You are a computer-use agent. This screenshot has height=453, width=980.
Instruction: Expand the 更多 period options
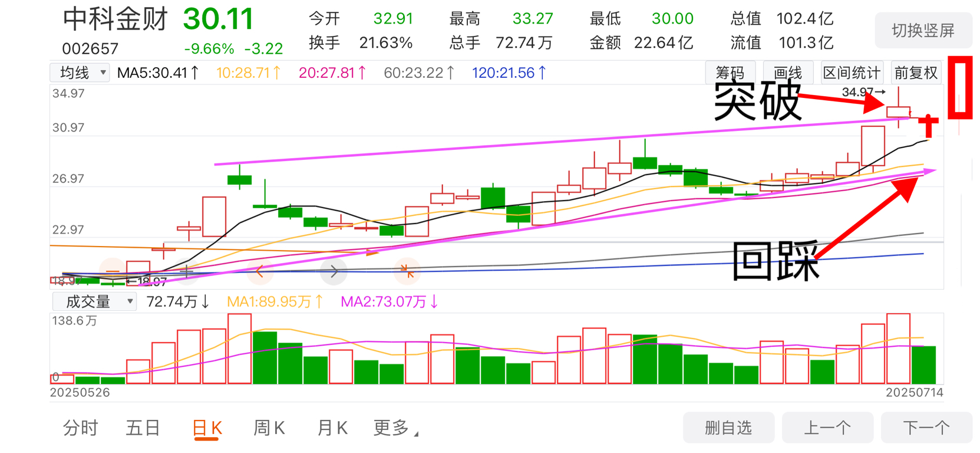(x=395, y=428)
